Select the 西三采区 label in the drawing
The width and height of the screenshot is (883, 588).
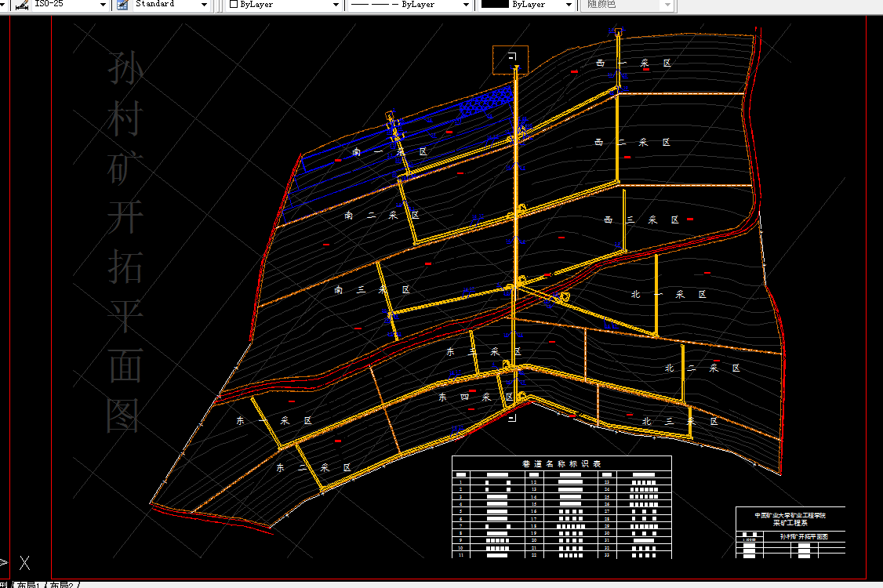coord(641,220)
